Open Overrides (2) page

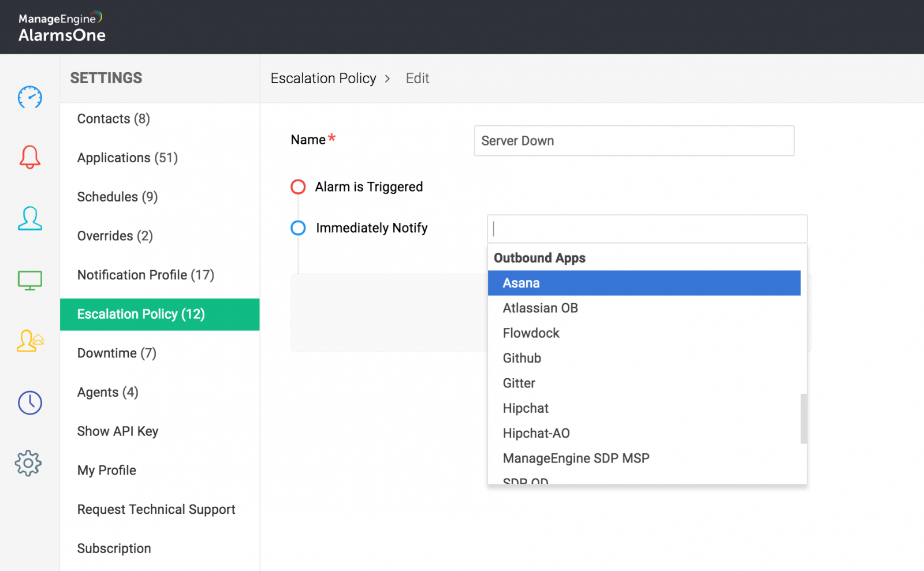(115, 236)
